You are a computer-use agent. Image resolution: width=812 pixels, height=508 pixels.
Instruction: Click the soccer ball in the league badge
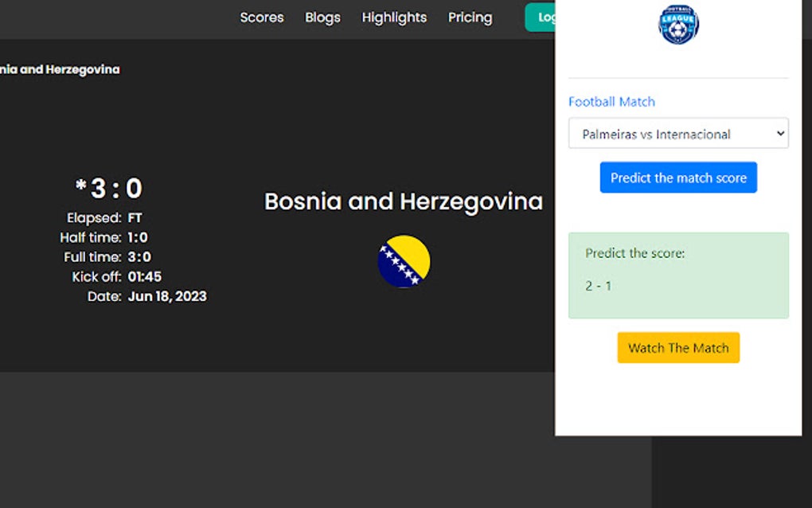point(677,29)
